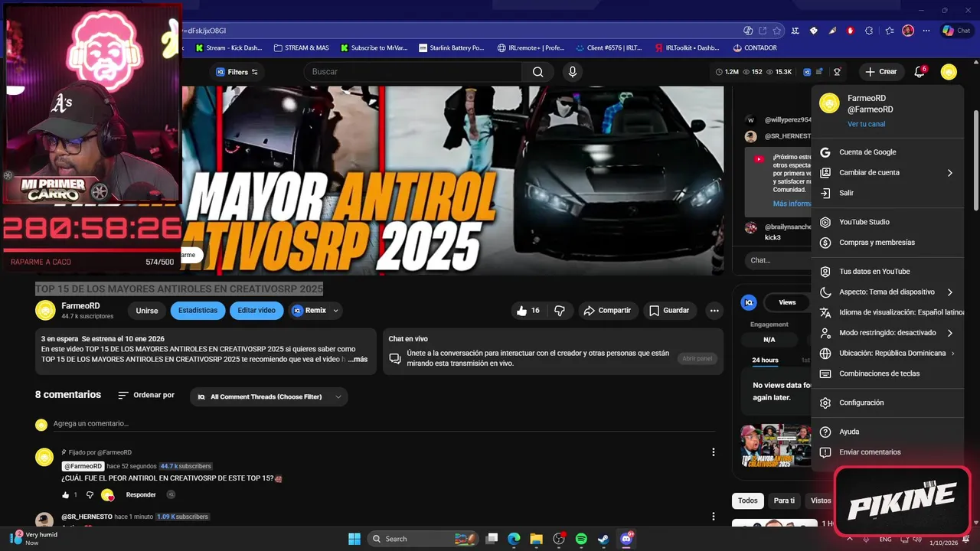Click the recommended TOP 15 video thumbnail

click(776, 445)
